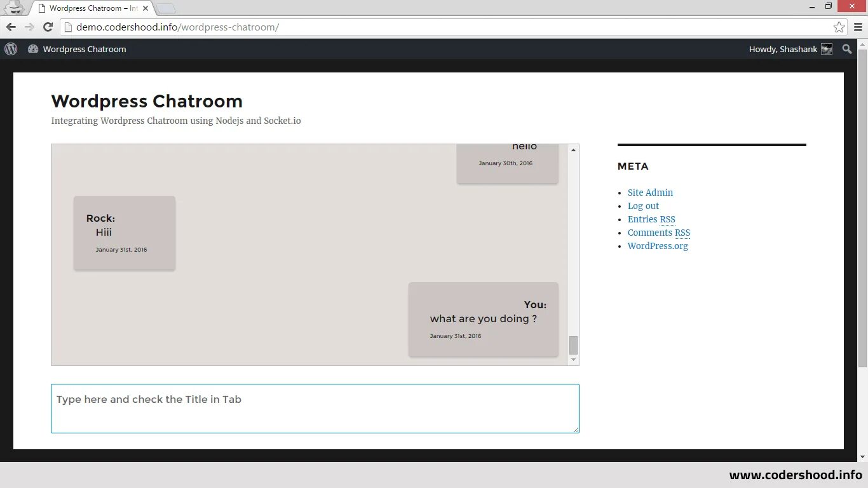Visit the WordPress.org link
The width and height of the screenshot is (868, 488).
658,246
